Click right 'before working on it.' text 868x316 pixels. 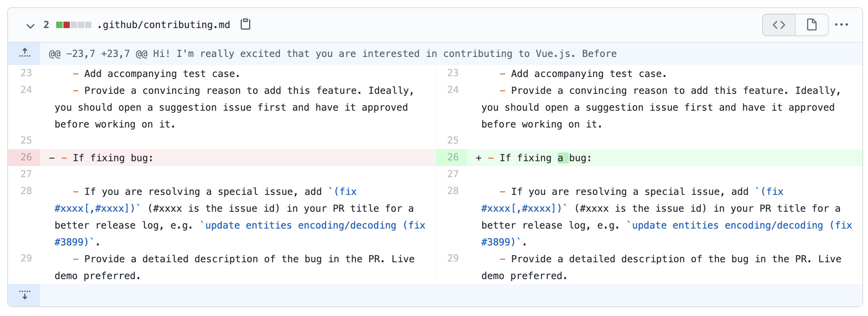tap(542, 124)
